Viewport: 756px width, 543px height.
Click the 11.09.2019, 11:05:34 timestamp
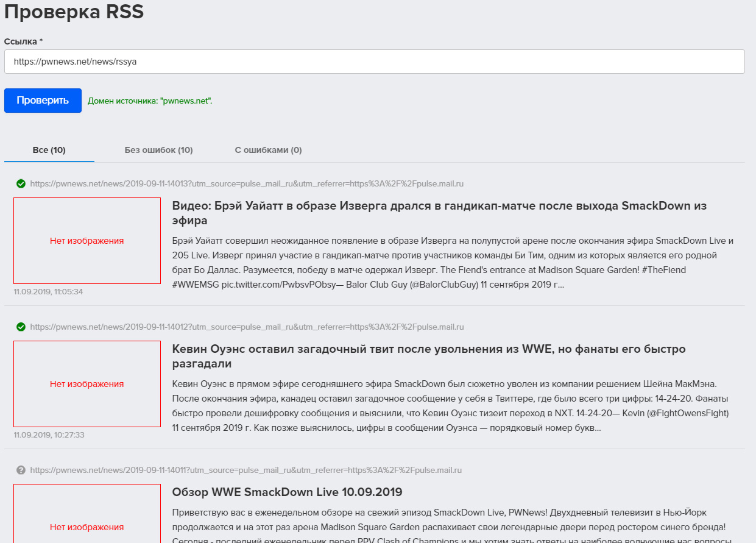point(48,292)
